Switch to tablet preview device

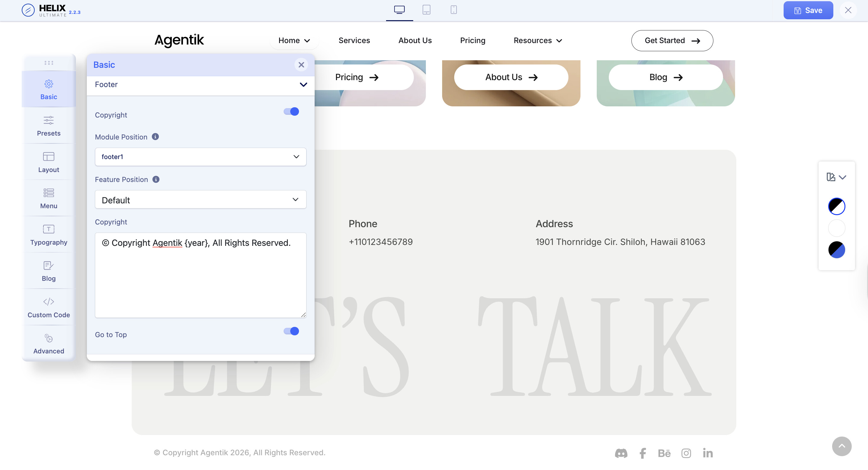(426, 10)
